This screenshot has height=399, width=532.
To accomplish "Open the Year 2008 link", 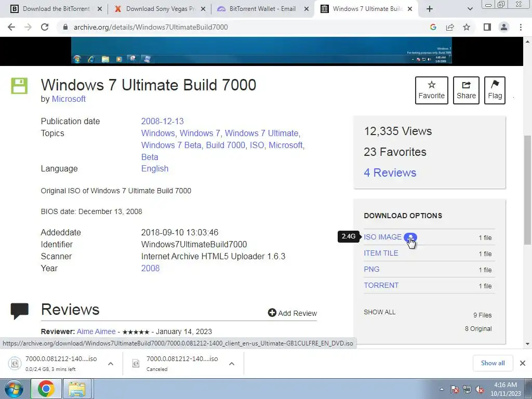I will click(x=150, y=269).
